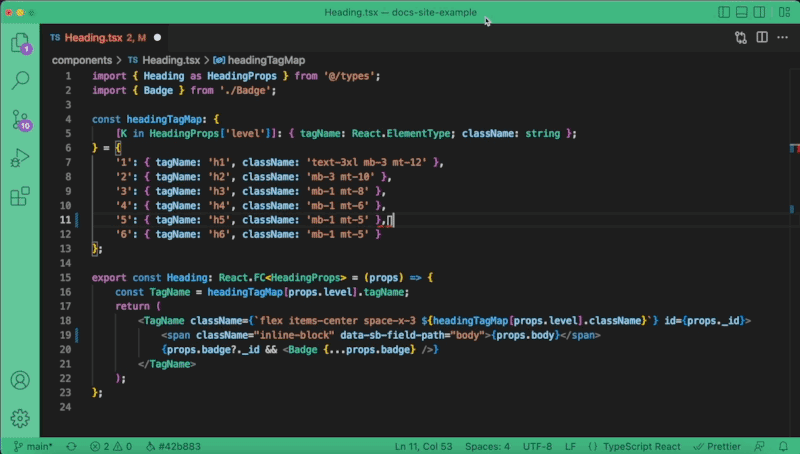Click the Synchronize Changes icon in status bar
Screen dimensions: 800x454
pyautogui.click(x=71, y=446)
